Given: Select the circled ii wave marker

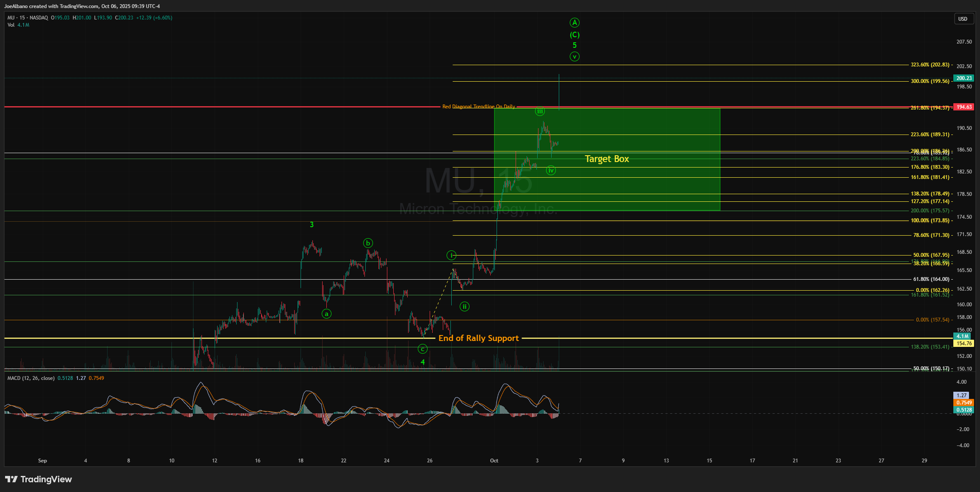Looking at the screenshot, I should [465, 307].
